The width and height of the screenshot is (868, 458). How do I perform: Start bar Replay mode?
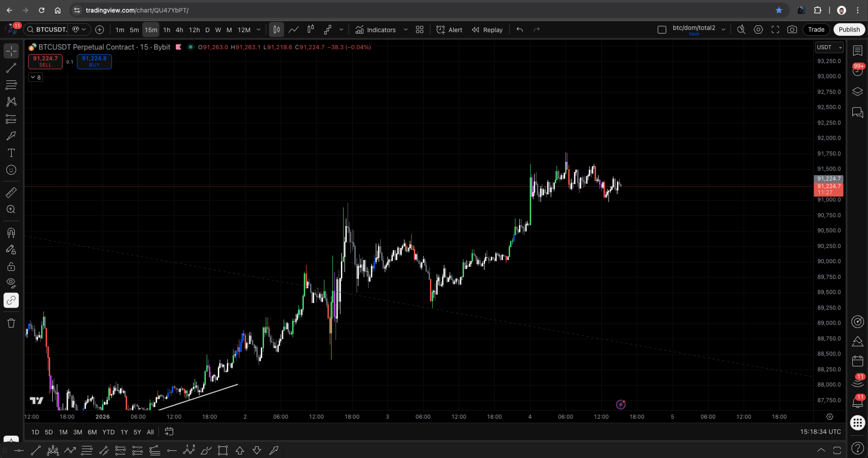point(487,30)
